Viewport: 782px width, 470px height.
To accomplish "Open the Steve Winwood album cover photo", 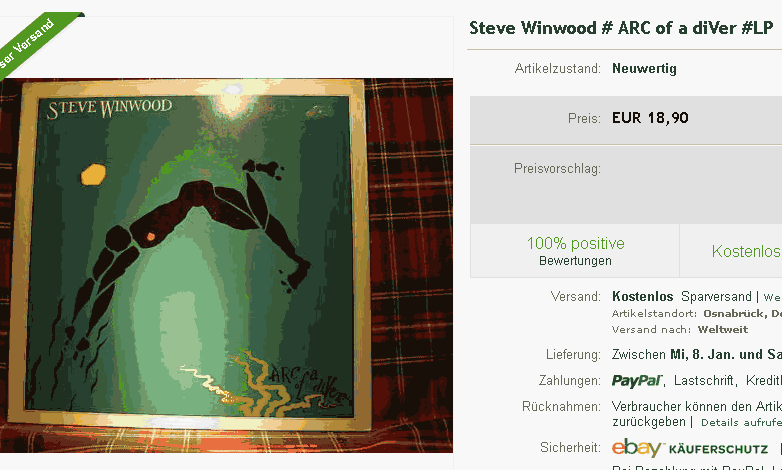I will point(226,265).
